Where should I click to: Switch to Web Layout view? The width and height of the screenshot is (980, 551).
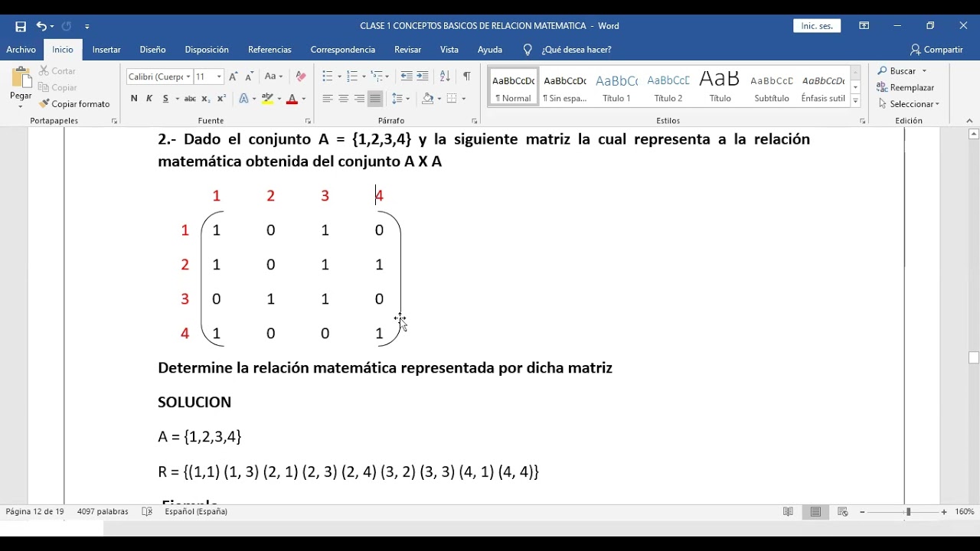(x=843, y=512)
